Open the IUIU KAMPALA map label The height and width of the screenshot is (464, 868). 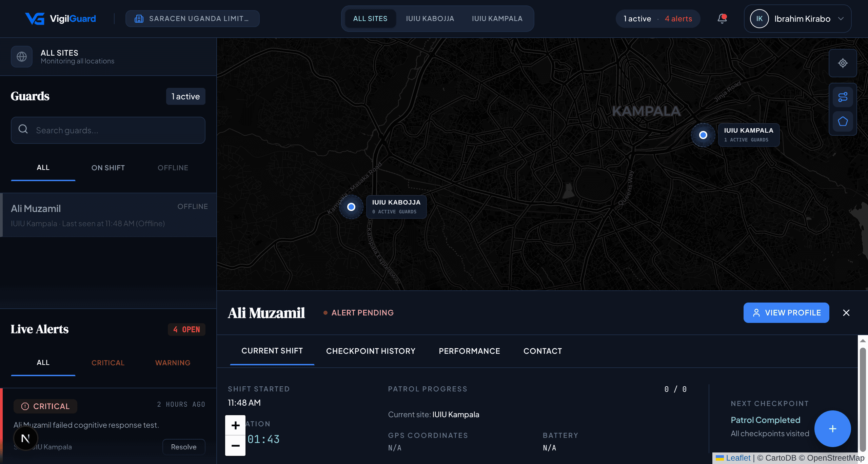[x=749, y=135]
